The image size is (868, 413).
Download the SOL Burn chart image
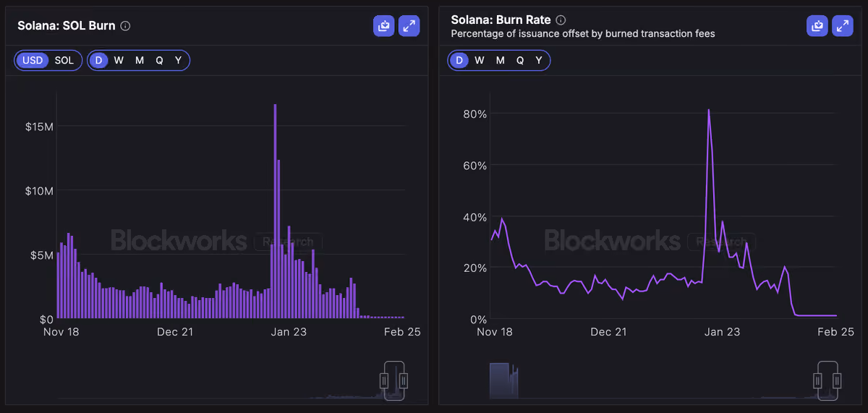click(383, 26)
